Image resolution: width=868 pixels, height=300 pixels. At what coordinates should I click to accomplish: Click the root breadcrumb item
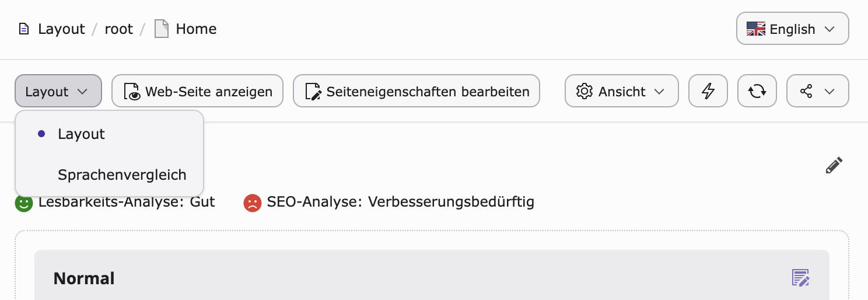tap(119, 29)
